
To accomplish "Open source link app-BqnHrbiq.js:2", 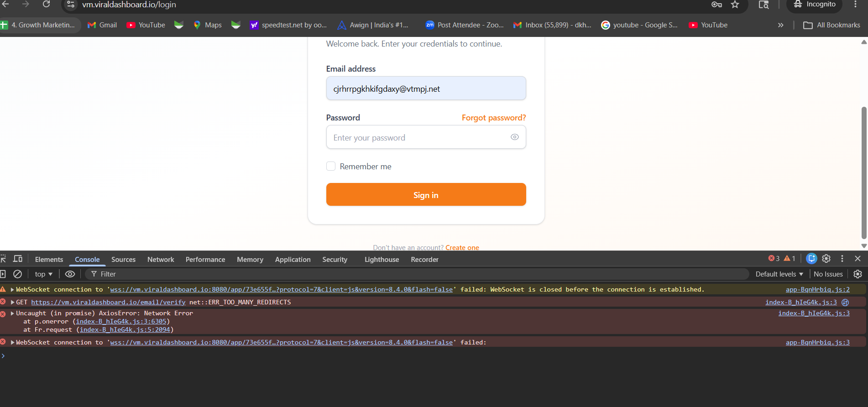I will pos(817,289).
